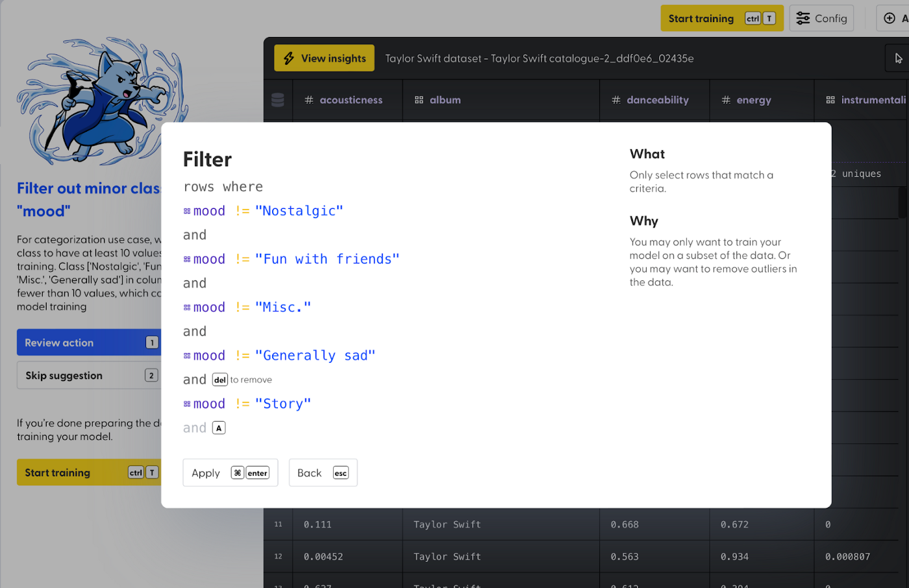This screenshot has width=909, height=588.
Task: Click row number 12
Action: (x=278, y=557)
